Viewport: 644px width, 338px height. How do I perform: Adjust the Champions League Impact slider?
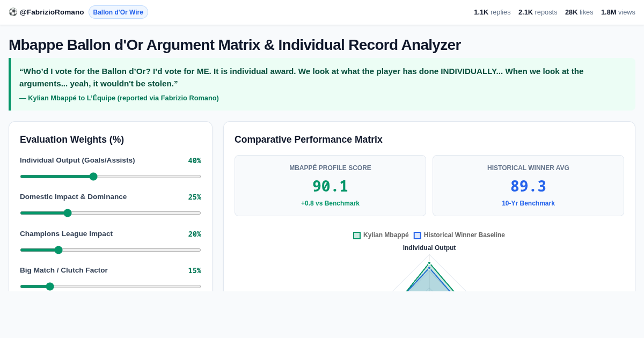pos(111,250)
